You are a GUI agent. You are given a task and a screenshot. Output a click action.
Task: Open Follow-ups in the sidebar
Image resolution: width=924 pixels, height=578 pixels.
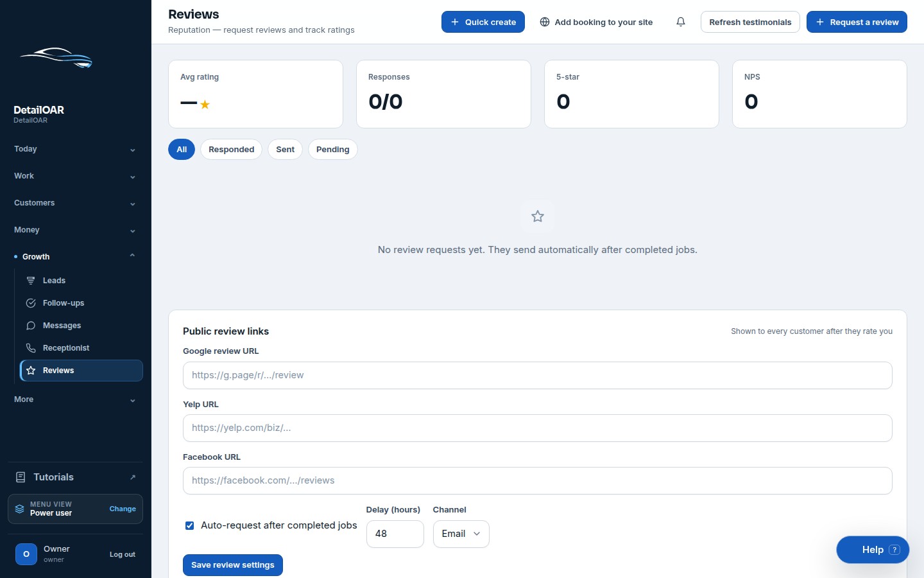point(81,303)
